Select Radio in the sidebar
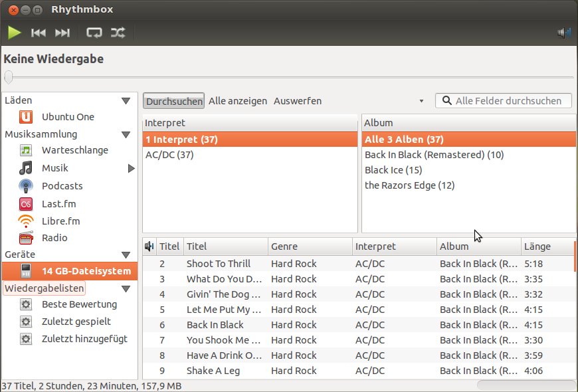578x392 pixels. tap(54, 238)
